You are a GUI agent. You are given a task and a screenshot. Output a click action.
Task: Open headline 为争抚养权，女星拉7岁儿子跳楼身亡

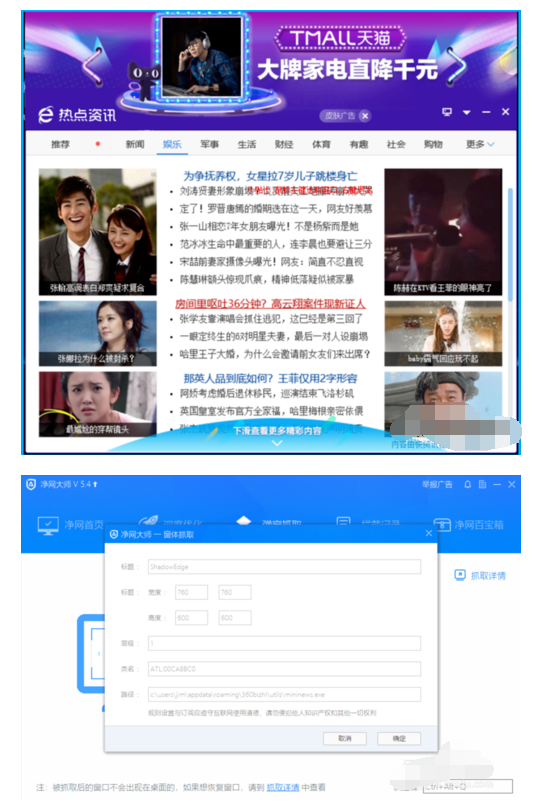click(270, 176)
